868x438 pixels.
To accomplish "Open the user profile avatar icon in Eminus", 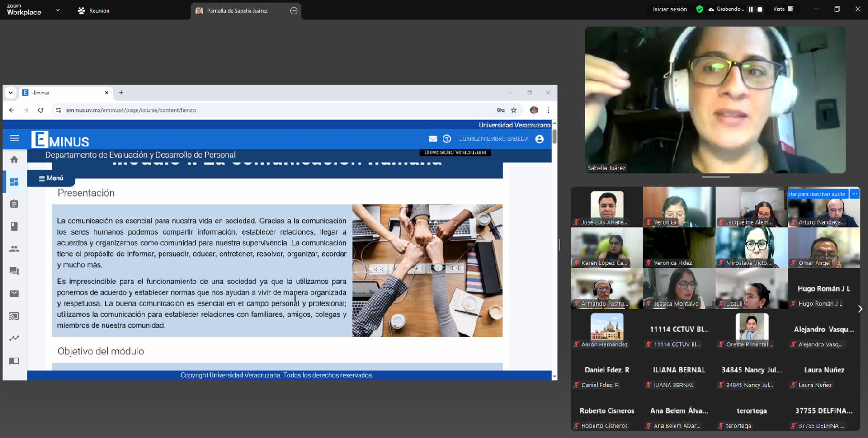I will pyautogui.click(x=539, y=139).
